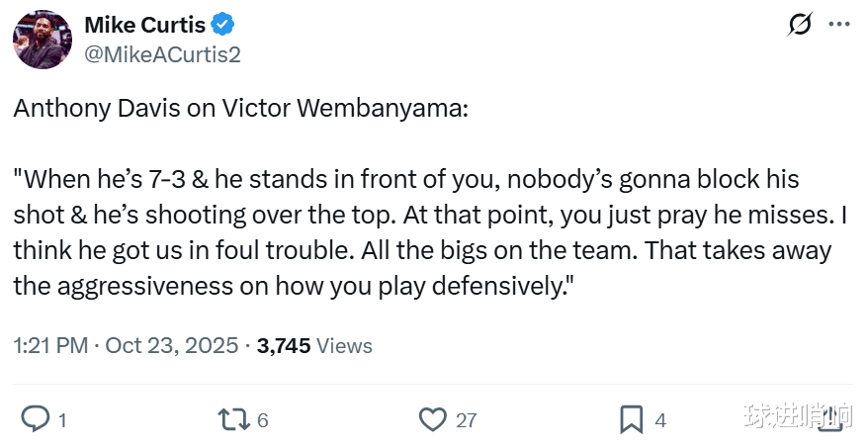Open the 1:21 PM timestamp link
Screen dimensions: 868x448
pos(49,345)
